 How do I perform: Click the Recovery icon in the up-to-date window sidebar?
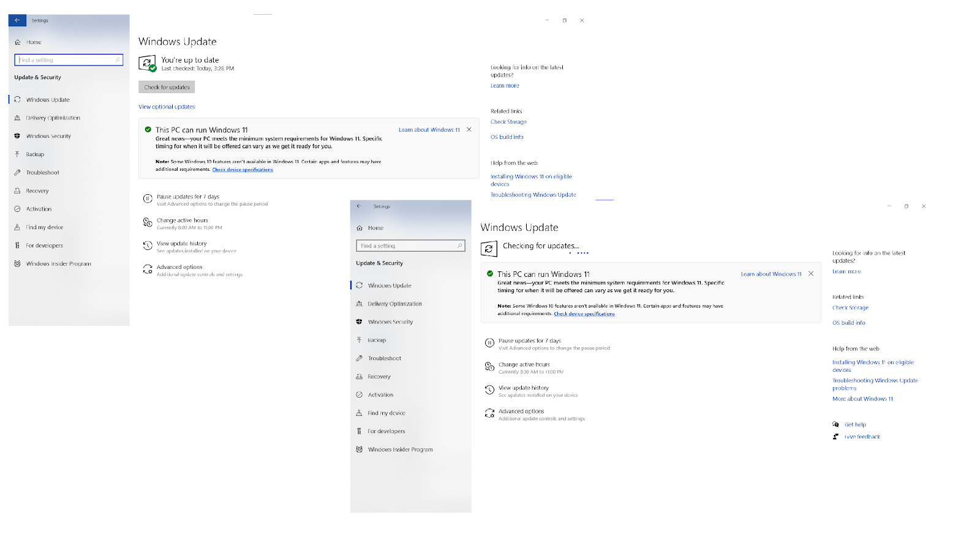pyautogui.click(x=17, y=191)
